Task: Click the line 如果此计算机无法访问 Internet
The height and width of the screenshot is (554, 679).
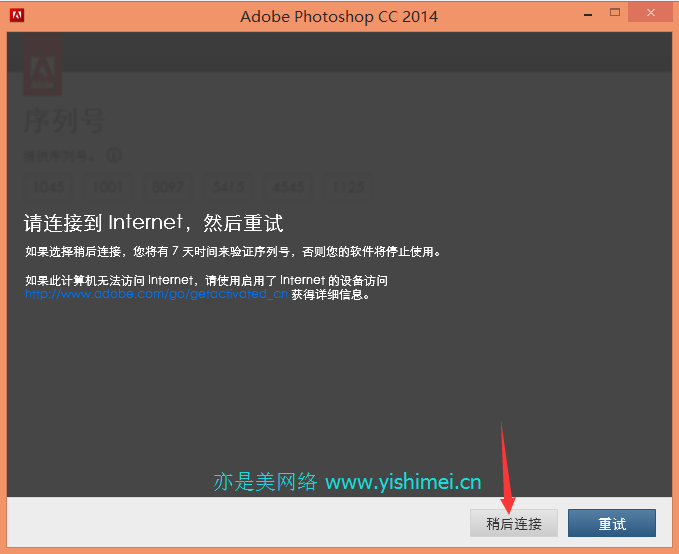Action: [x=206, y=281]
